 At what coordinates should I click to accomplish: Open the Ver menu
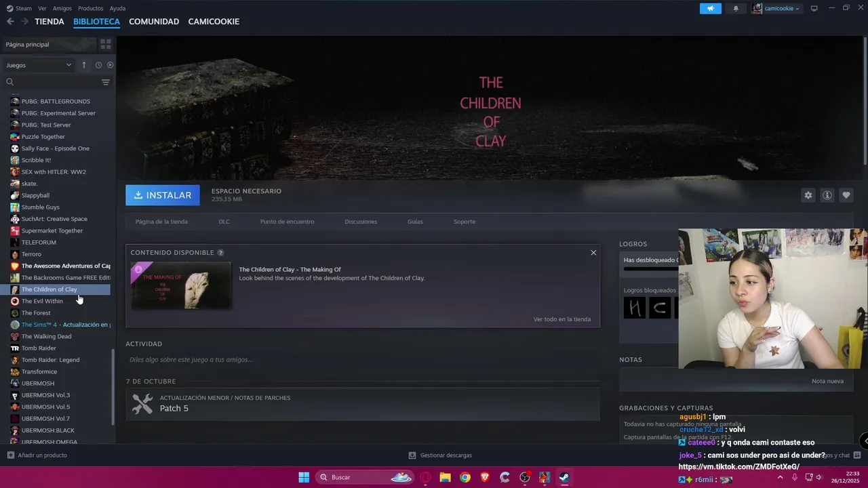[42, 8]
